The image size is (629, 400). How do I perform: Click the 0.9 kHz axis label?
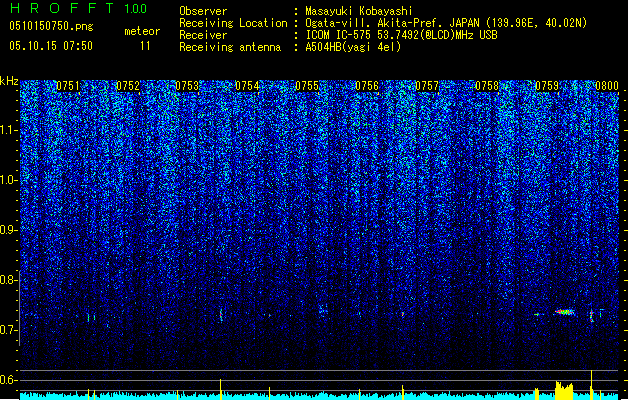[x=9, y=230]
